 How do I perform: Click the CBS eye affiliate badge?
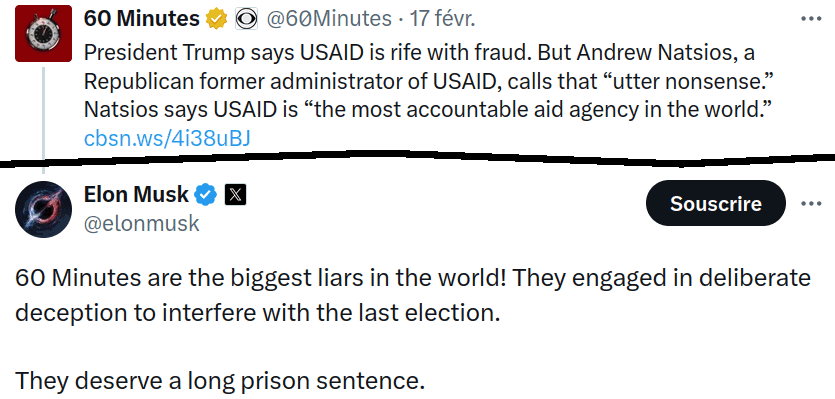tap(247, 20)
